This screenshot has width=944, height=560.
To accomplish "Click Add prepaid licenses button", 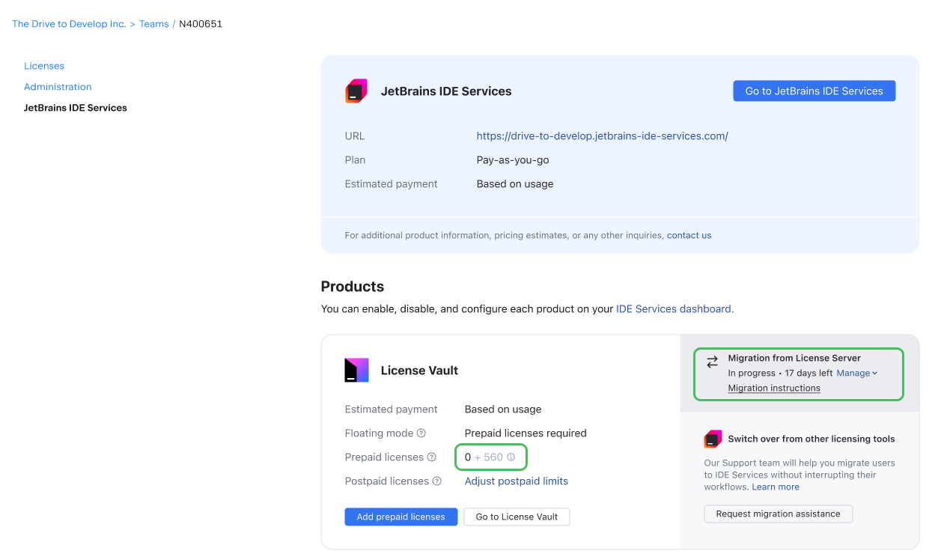I will [x=401, y=517].
